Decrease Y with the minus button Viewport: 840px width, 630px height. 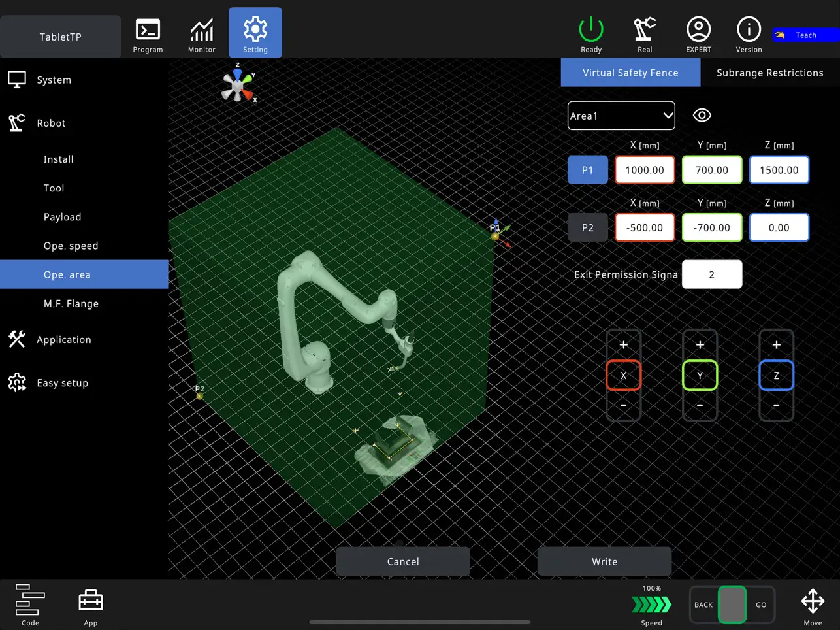coord(700,405)
